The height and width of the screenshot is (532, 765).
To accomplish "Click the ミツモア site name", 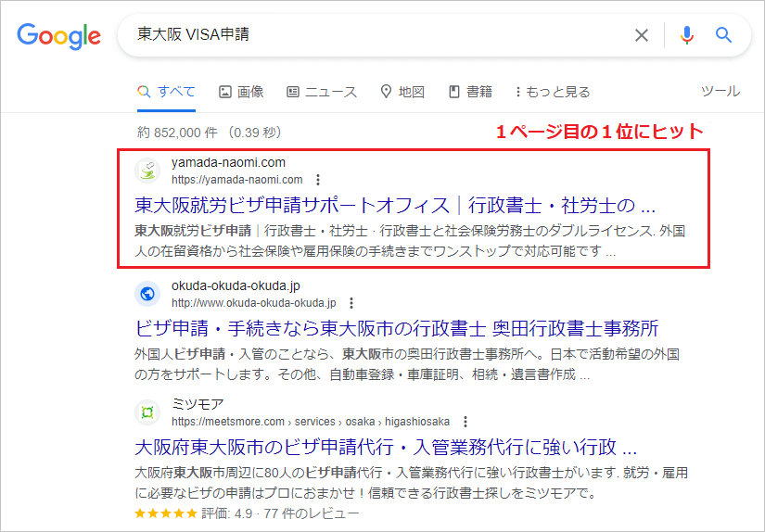I will click(198, 404).
